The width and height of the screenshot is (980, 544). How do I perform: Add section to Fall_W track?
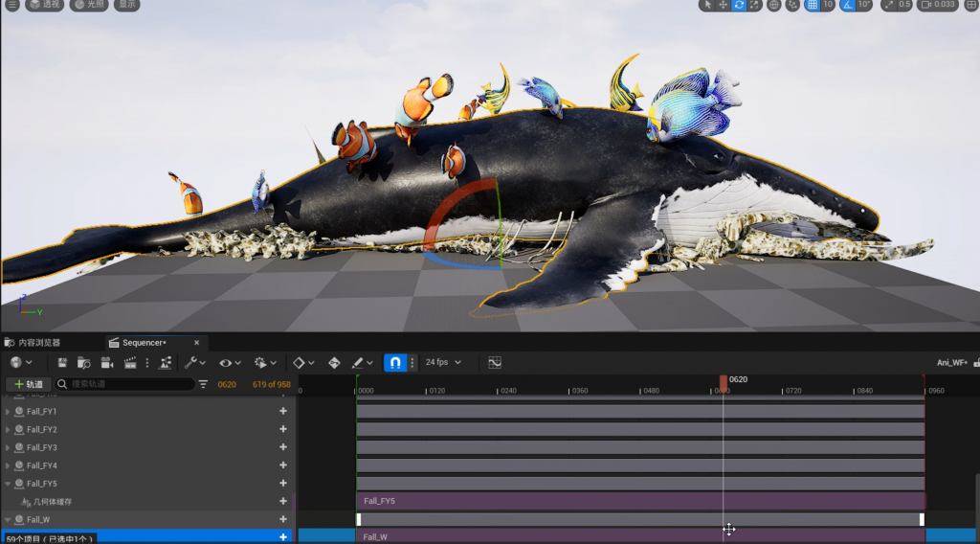click(x=283, y=519)
